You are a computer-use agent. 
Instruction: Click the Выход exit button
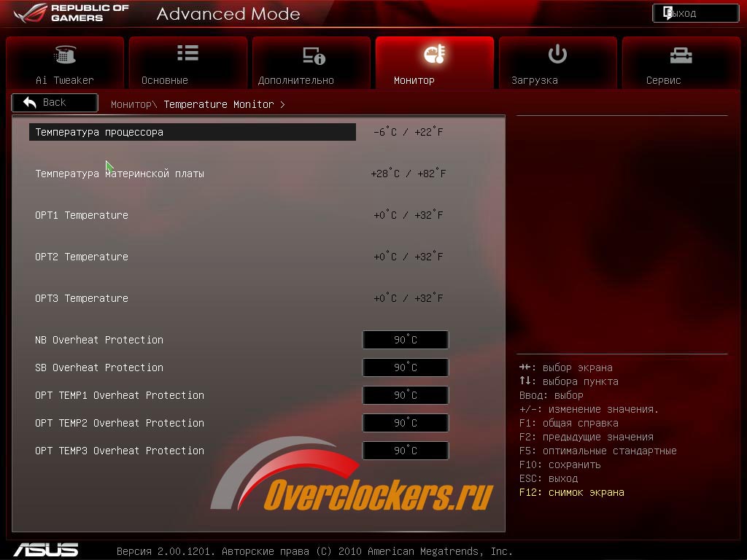tap(695, 13)
